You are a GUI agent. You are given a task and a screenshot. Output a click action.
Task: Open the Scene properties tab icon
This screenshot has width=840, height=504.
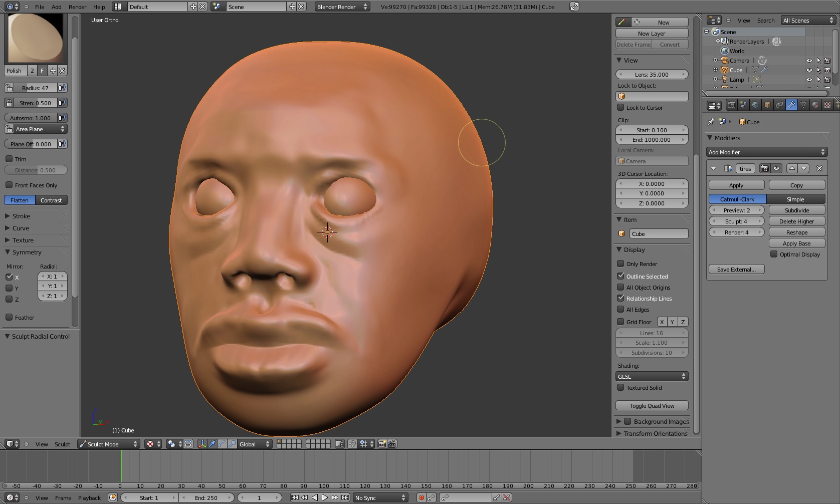[743, 105]
